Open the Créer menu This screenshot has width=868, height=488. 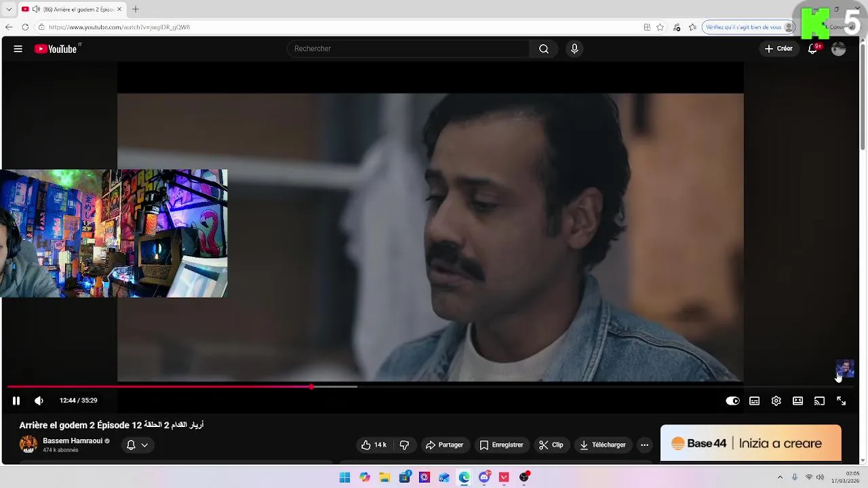click(x=778, y=49)
